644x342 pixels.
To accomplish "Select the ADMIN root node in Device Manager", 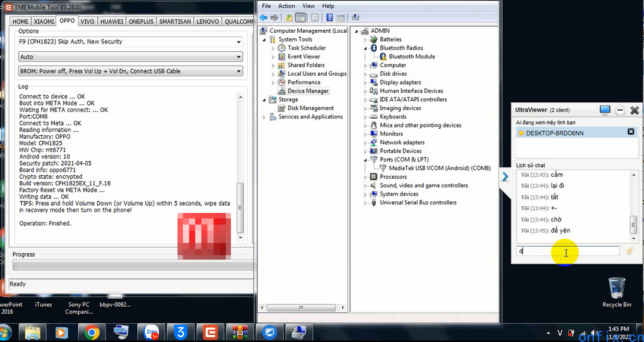I will pos(380,31).
